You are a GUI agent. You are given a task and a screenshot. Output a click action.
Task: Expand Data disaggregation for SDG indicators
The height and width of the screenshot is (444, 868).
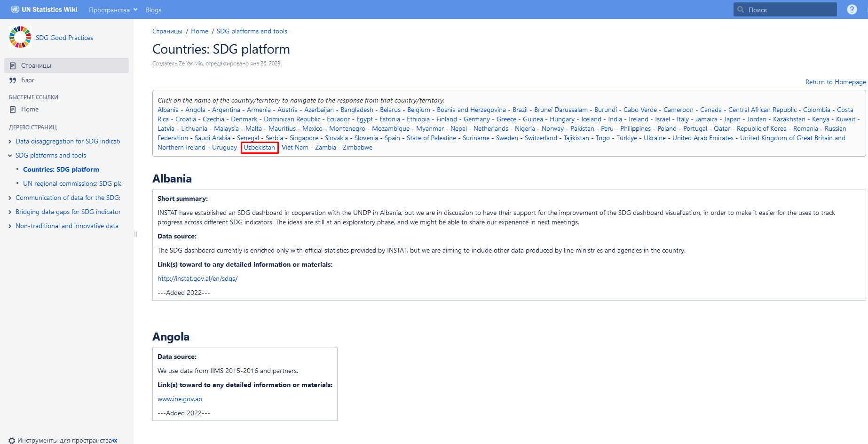(x=10, y=142)
